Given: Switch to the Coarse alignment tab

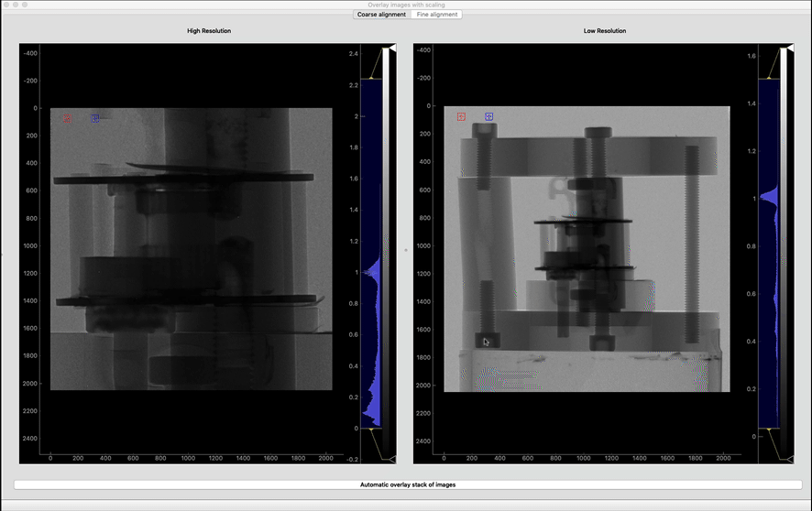Looking at the screenshot, I should tap(381, 15).
